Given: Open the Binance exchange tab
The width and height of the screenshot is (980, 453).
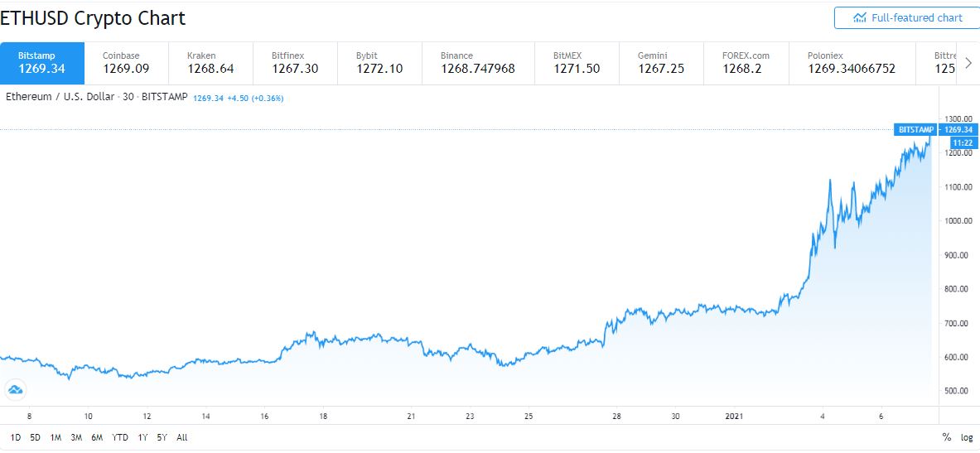Looking at the screenshot, I should pyautogui.click(x=477, y=63).
